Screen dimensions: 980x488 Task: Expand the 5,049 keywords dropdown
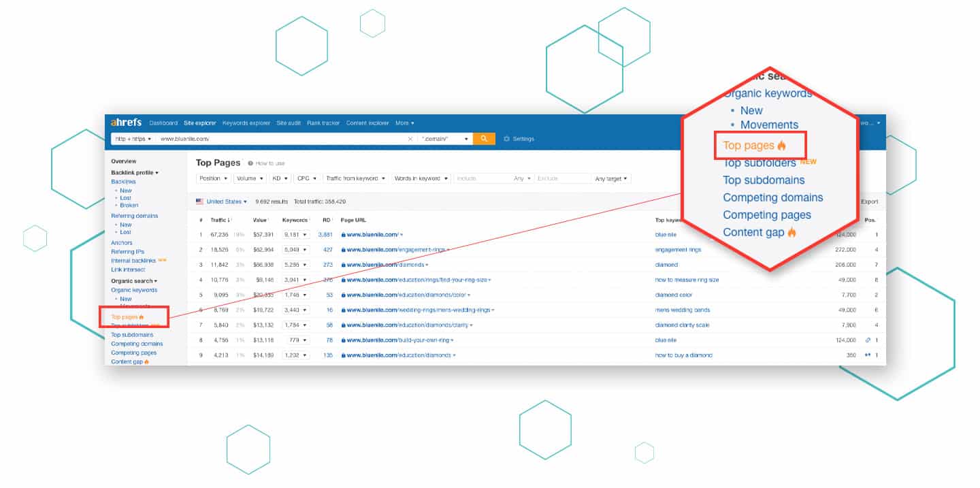click(x=296, y=250)
